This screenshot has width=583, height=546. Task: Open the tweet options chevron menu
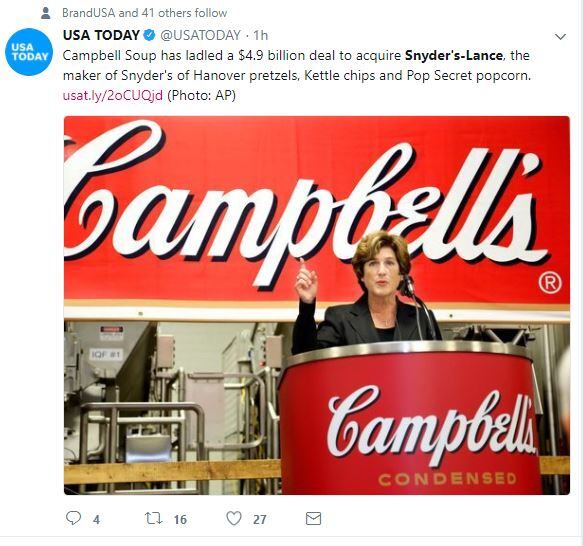click(x=560, y=36)
